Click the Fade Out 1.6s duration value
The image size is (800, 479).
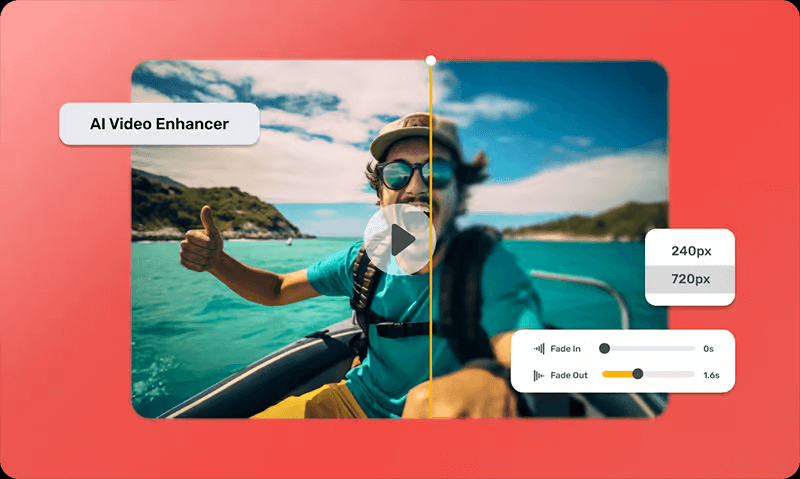point(711,375)
